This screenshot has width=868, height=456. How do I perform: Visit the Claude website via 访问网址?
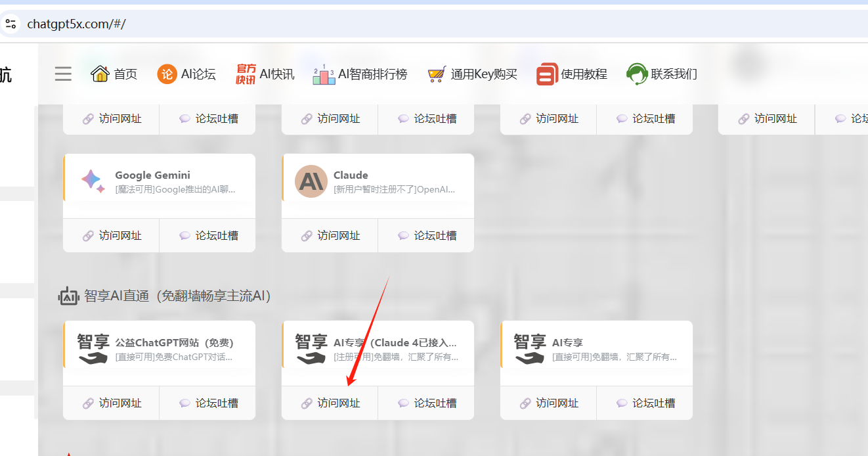click(x=330, y=235)
